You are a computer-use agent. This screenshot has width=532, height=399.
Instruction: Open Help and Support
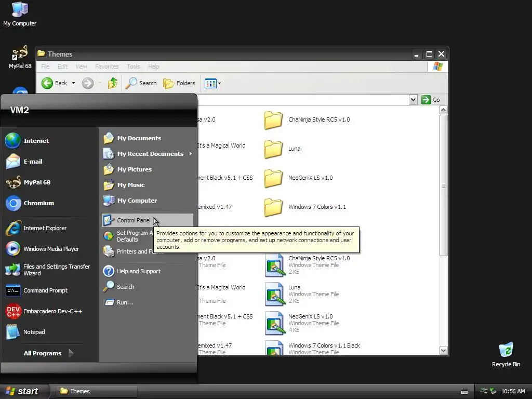(148, 271)
